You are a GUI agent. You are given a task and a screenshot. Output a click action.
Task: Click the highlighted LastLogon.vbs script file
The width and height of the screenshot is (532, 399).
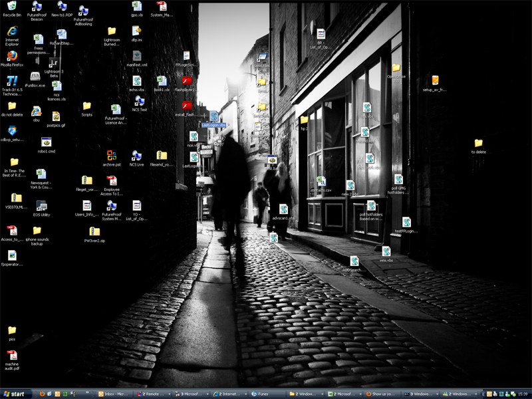tap(213, 117)
